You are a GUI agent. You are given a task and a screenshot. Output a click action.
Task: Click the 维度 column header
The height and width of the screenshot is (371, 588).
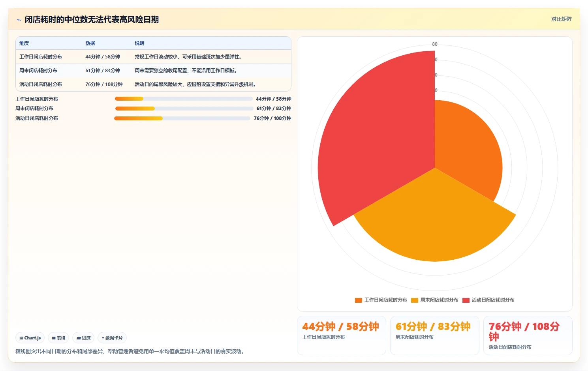24,43
